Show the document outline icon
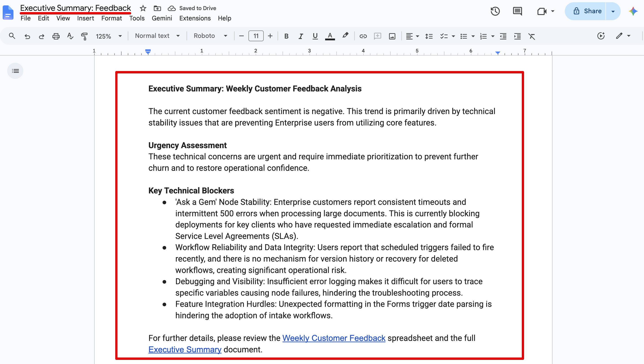The image size is (644, 364). point(15,71)
